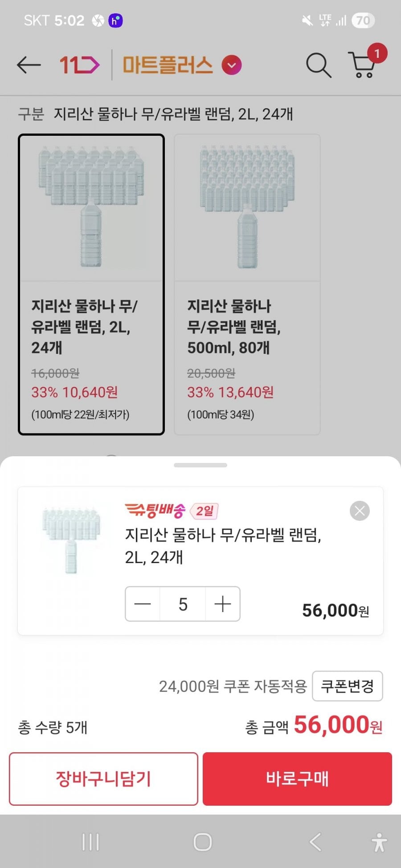Open the selected product thumbnail in sheet
This screenshot has width=401, height=868.
(x=71, y=539)
